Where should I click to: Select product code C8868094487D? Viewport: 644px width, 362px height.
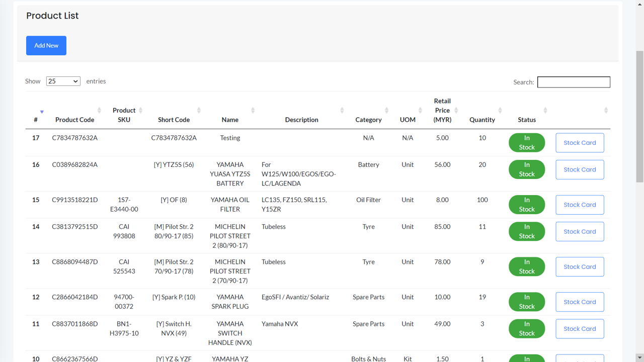pos(75,262)
